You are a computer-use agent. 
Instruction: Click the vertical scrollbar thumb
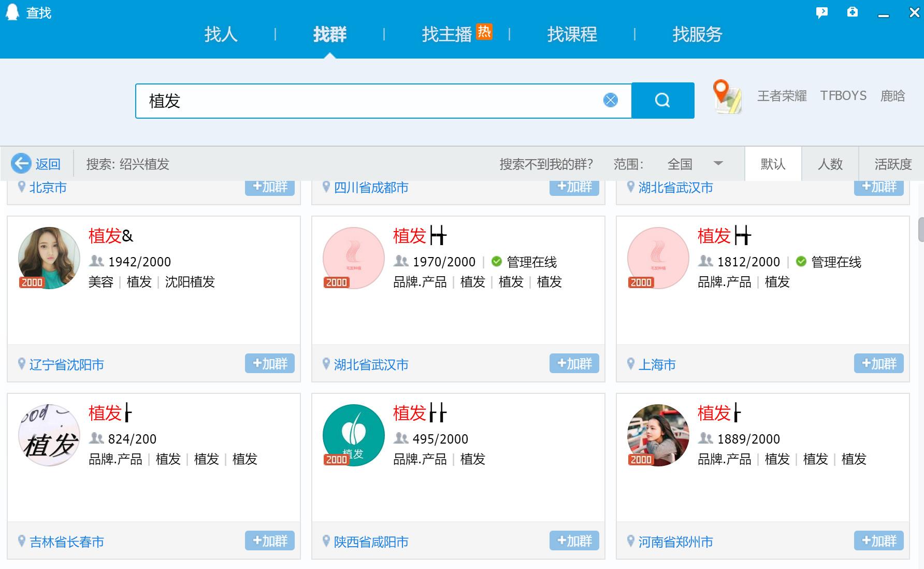click(x=921, y=230)
